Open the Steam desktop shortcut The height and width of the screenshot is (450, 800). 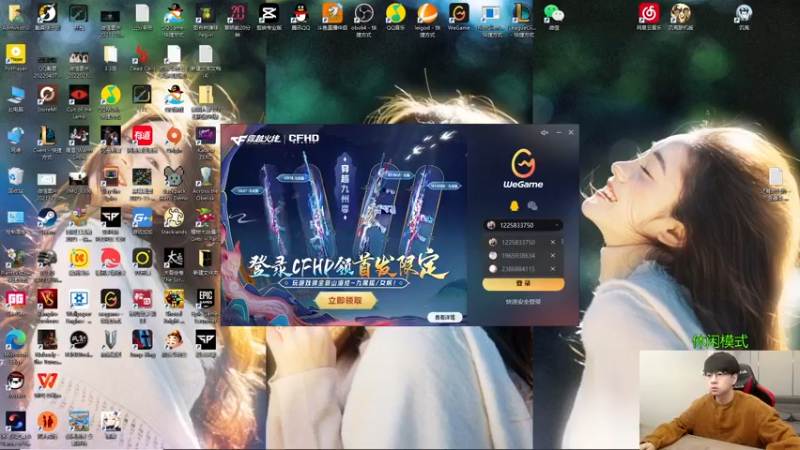coord(47,220)
